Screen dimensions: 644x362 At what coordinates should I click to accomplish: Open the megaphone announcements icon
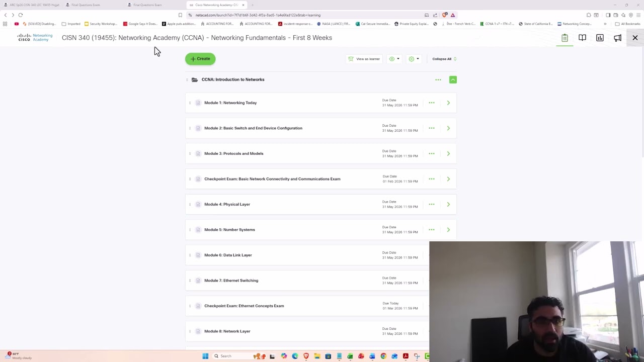[617, 38]
